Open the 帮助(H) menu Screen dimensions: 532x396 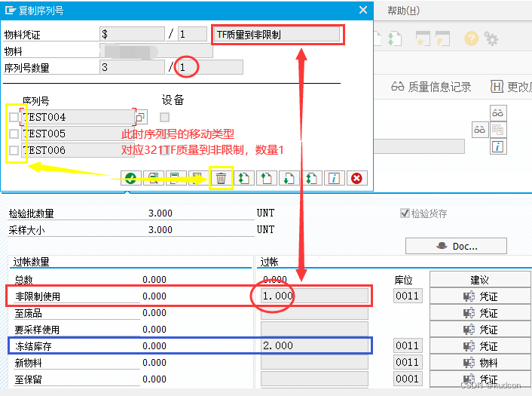click(403, 11)
